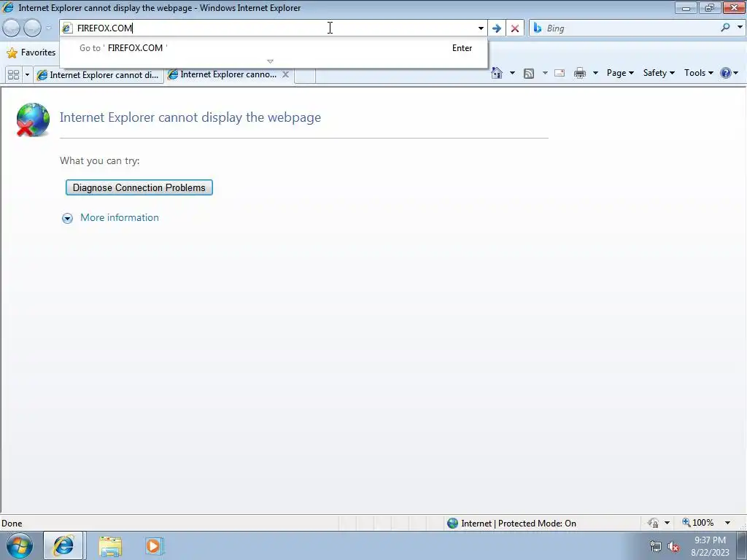Open the Safety menu

[x=659, y=73]
